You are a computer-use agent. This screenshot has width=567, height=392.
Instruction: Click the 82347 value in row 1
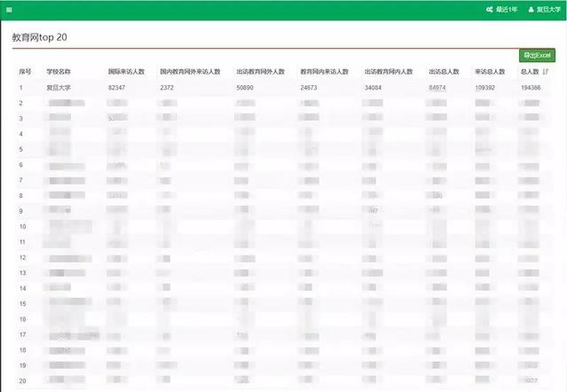pos(117,88)
